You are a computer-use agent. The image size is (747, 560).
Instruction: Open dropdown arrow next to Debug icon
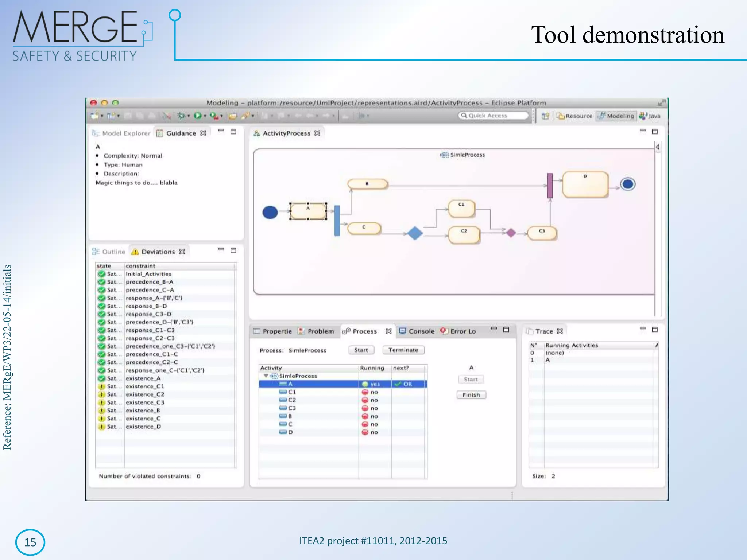coord(189,116)
